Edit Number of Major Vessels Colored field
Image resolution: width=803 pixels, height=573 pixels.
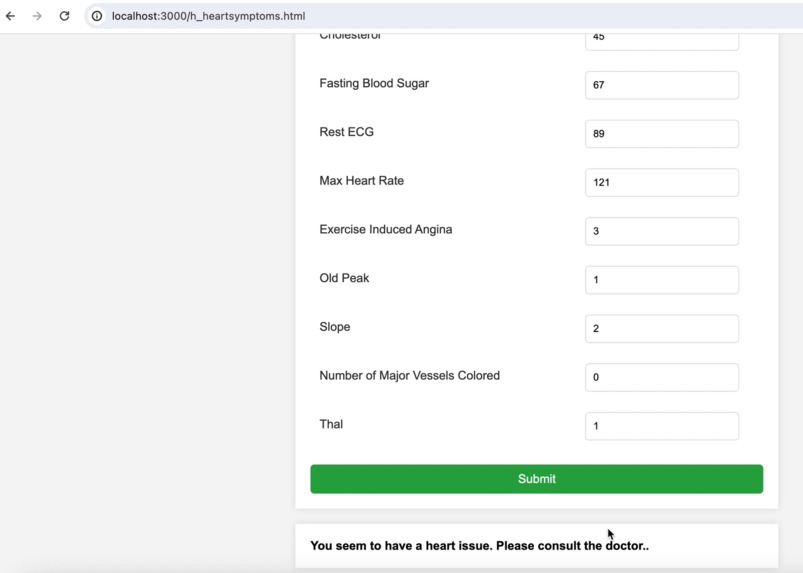pyautogui.click(x=662, y=377)
